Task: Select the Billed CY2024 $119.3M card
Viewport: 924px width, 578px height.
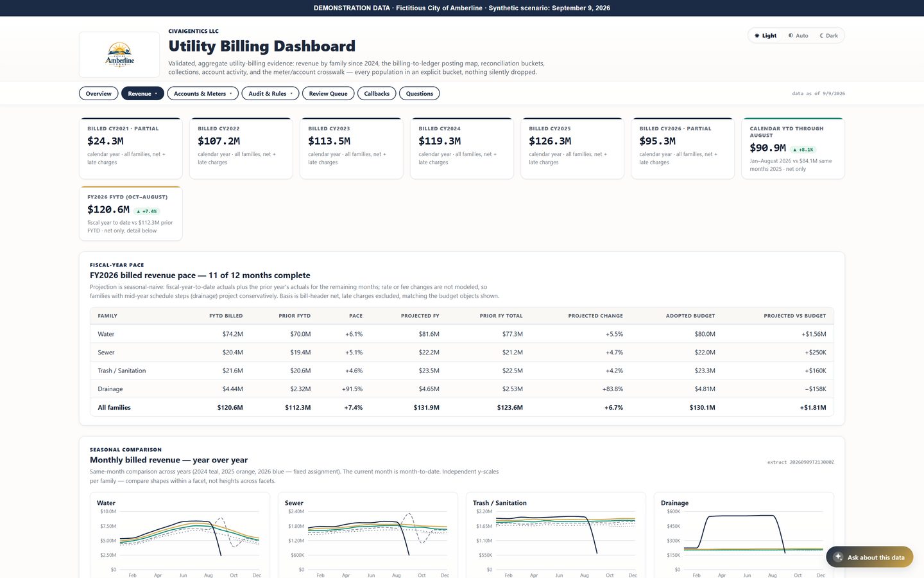Action: click(x=462, y=148)
